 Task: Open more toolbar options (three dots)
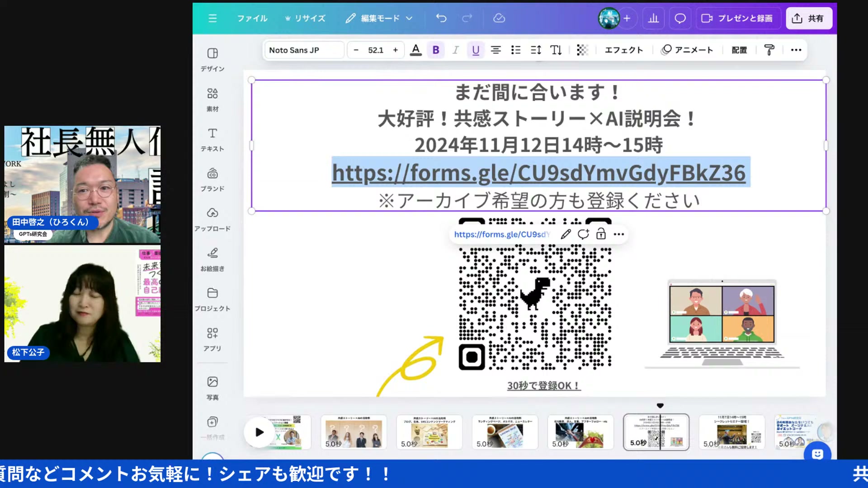(x=796, y=50)
